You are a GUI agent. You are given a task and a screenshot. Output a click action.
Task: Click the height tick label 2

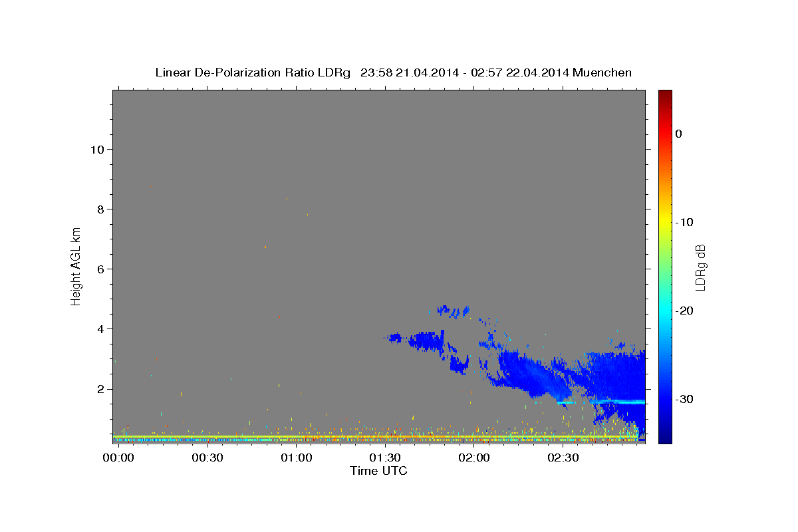point(100,389)
